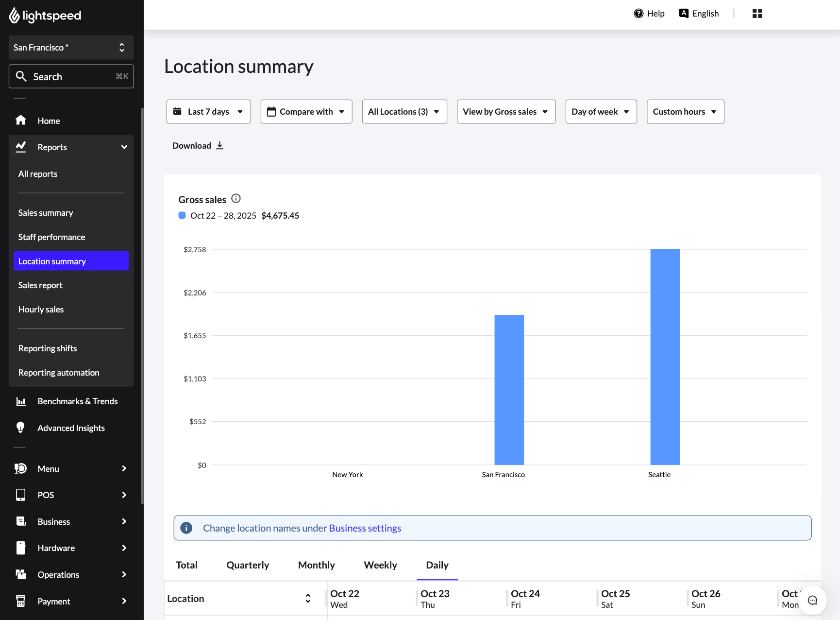This screenshot has height=620, width=840.
Task: Click the Reports chart icon
Action: click(20, 147)
